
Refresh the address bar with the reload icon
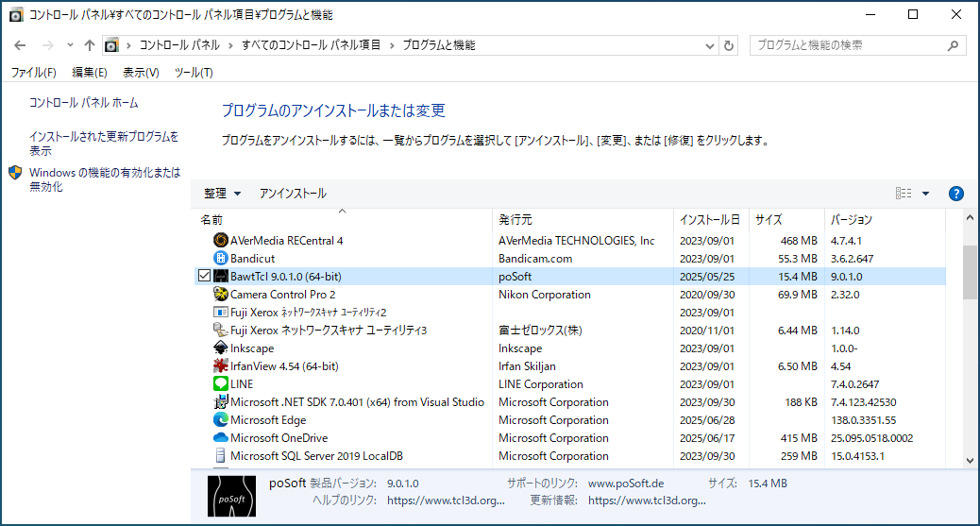click(728, 45)
